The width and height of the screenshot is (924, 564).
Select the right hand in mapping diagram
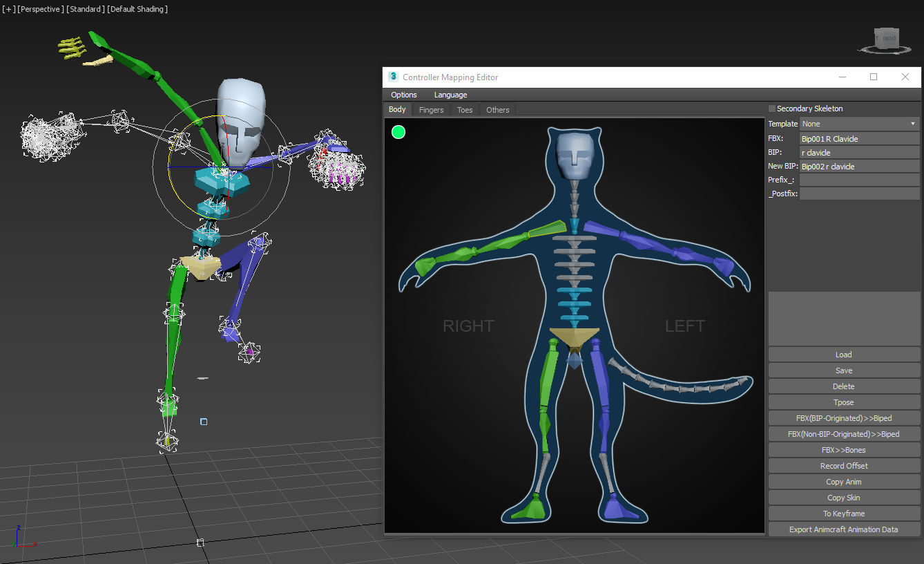(425, 266)
